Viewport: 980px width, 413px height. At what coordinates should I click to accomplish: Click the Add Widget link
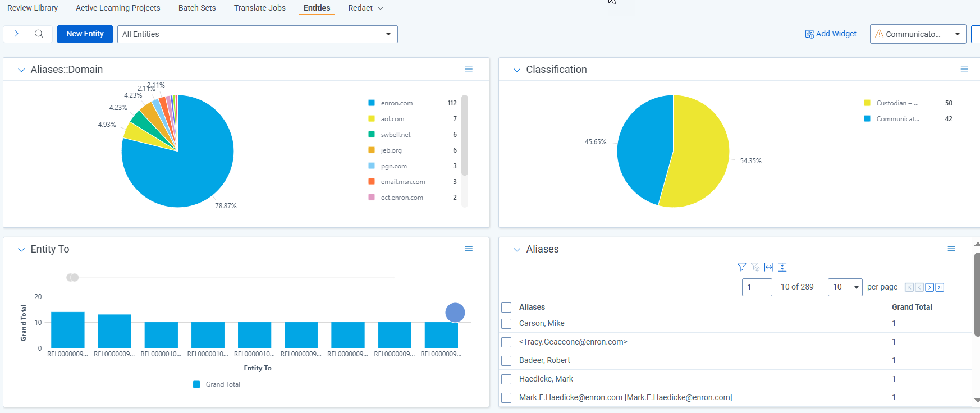tap(831, 34)
